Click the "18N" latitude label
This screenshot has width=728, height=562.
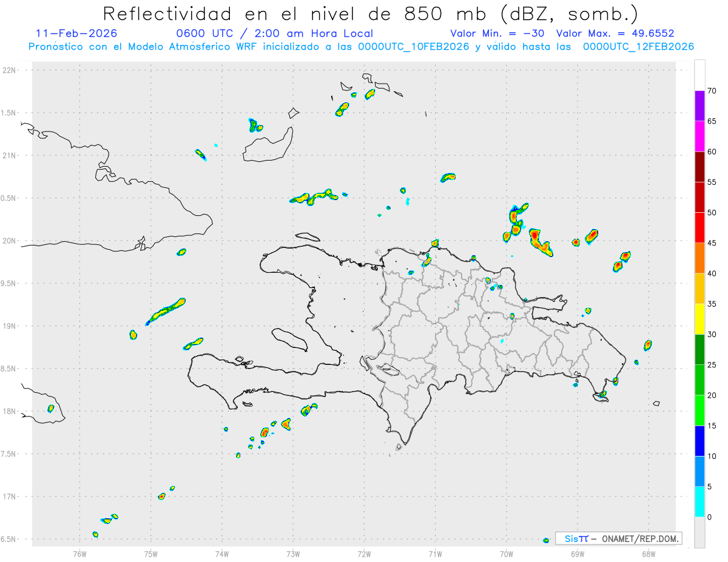[x=10, y=411]
